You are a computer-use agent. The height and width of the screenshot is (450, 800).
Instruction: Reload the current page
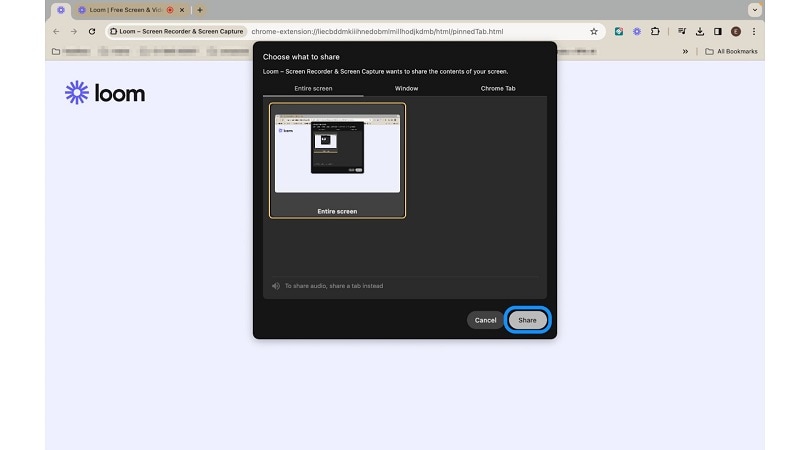[92, 31]
